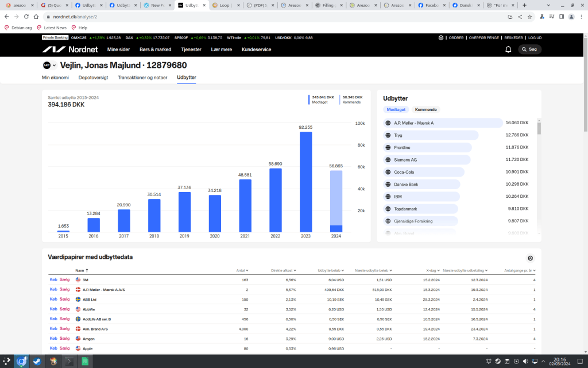Click the 2023 dividend bar
Screen dimensions: 588x368
point(305,182)
